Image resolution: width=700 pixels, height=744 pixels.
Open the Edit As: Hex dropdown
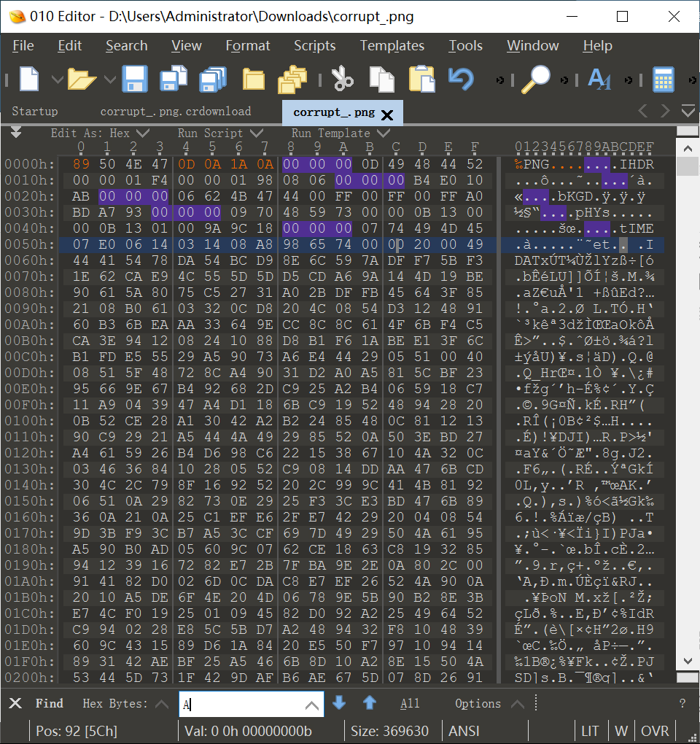[x=100, y=133]
